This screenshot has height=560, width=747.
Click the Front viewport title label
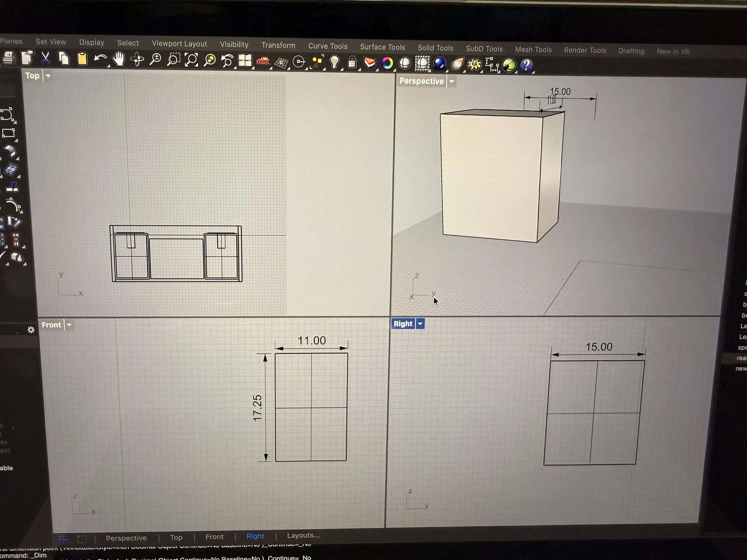pyautogui.click(x=51, y=325)
